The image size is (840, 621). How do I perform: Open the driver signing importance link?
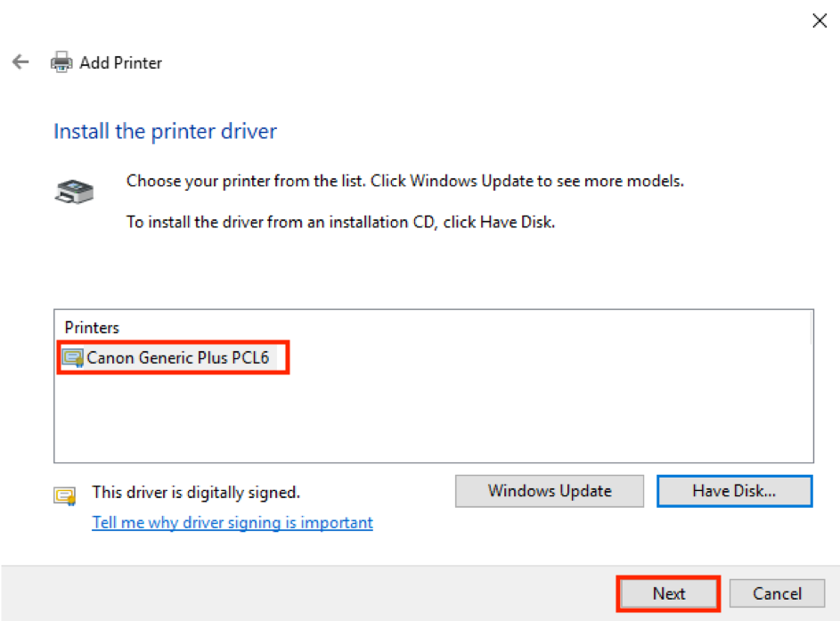(x=232, y=523)
